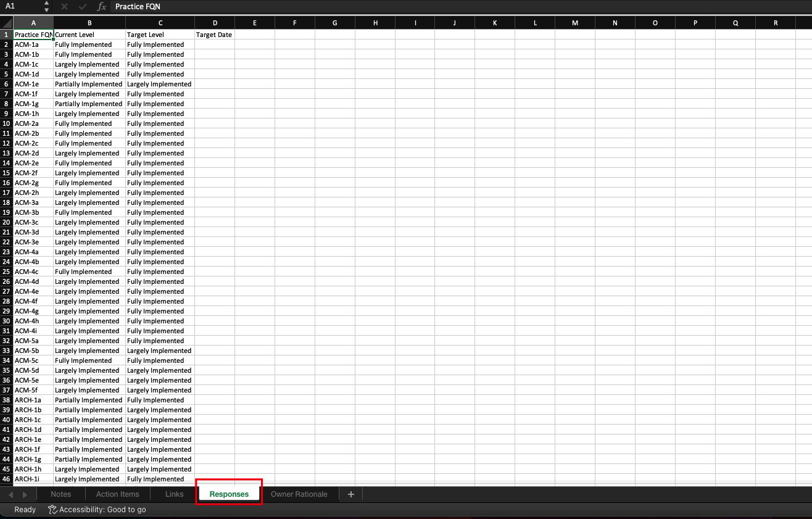The height and width of the screenshot is (519, 812).
Task: Add a new sheet with the plus icon
Action: [350, 494]
